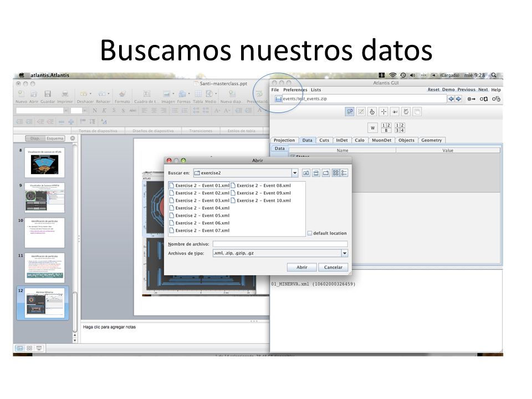This screenshot has width=532, height=399.
Task: Click Nueva diapositiva icon
Action: point(232,94)
